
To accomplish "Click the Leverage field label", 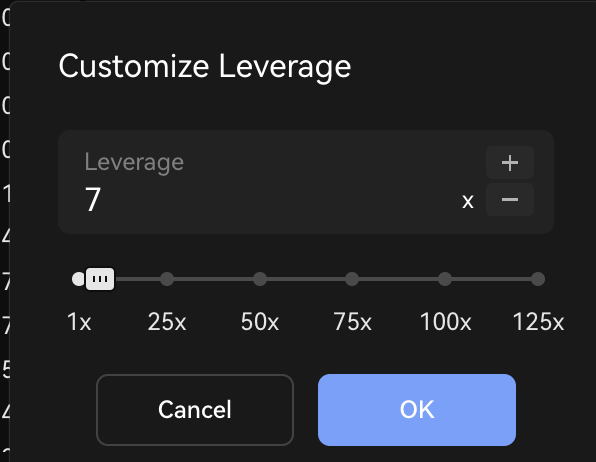I will point(134,162).
